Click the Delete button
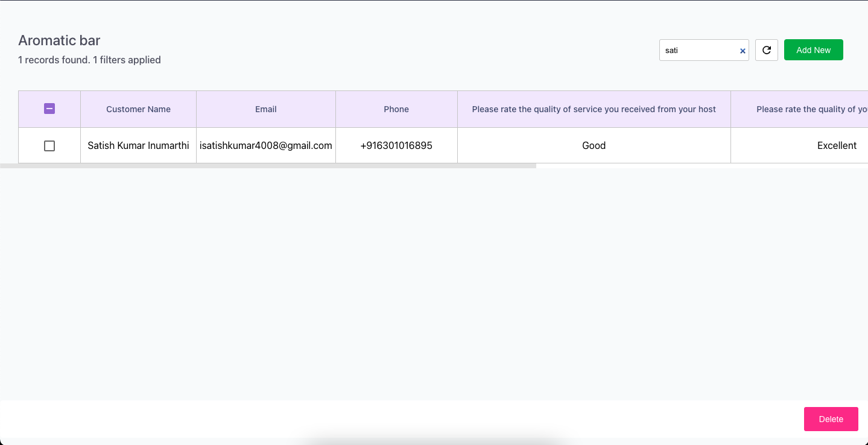868x445 pixels. tap(831, 418)
